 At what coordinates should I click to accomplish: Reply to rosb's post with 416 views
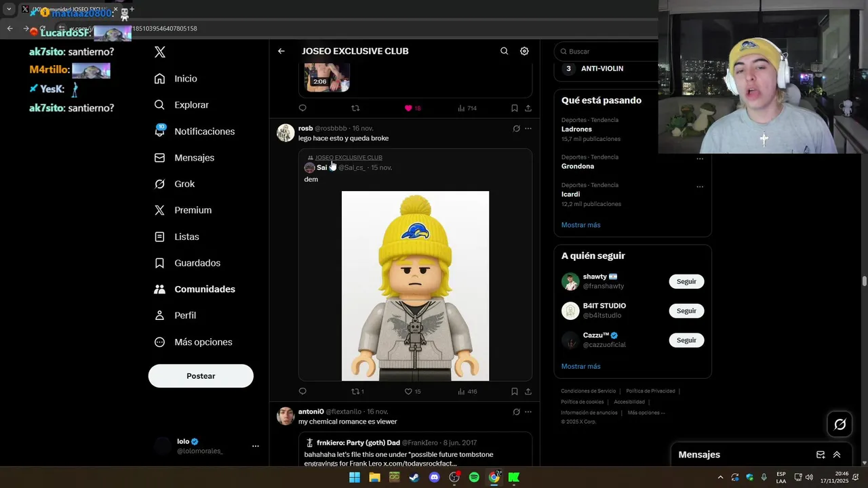[x=302, y=391]
